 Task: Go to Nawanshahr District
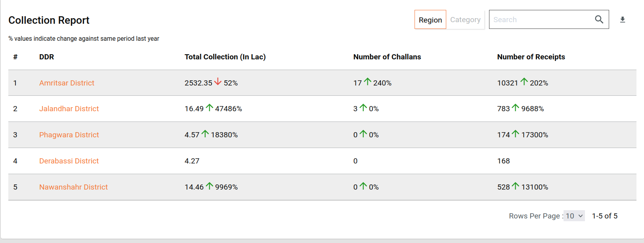pyautogui.click(x=73, y=187)
